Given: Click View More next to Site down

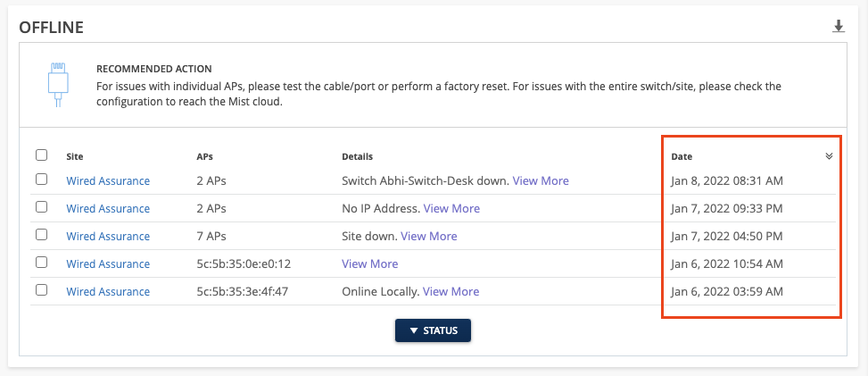Looking at the screenshot, I should 429,236.
